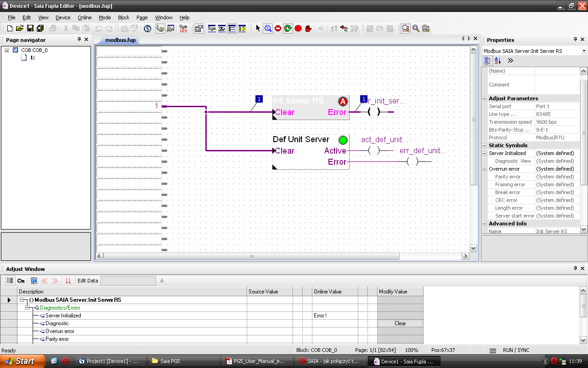The height and width of the screenshot is (368, 588).
Task: Switch to Project1 [Device1] taskbar window
Action: click(x=111, y=361)
